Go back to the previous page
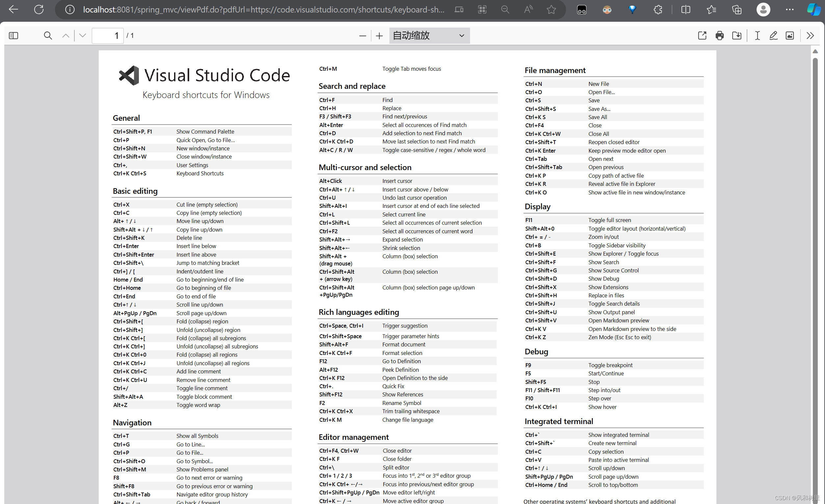 (x=13, y=10)
